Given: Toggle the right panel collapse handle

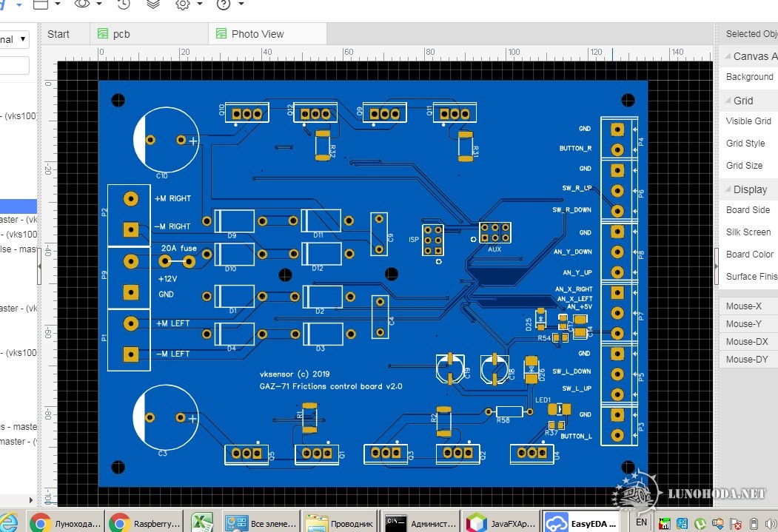Looking at the screenshot, I should [716, 263].
